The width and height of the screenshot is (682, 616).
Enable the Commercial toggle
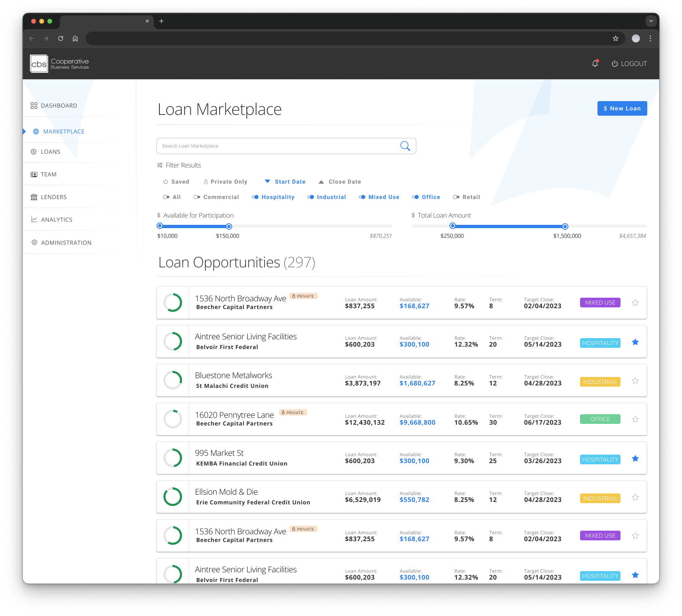[x=216, y=197]
